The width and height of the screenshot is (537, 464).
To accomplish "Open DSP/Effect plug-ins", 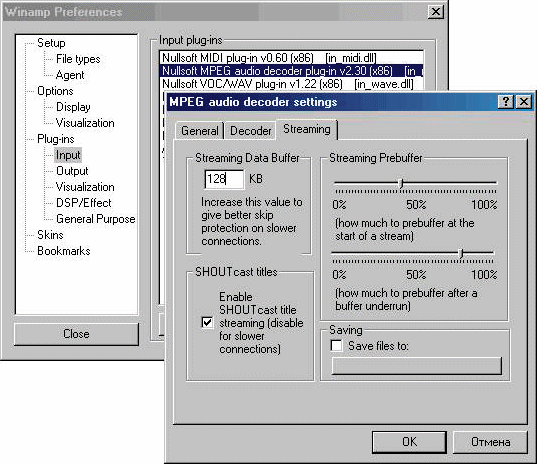I will click(84, 203).
